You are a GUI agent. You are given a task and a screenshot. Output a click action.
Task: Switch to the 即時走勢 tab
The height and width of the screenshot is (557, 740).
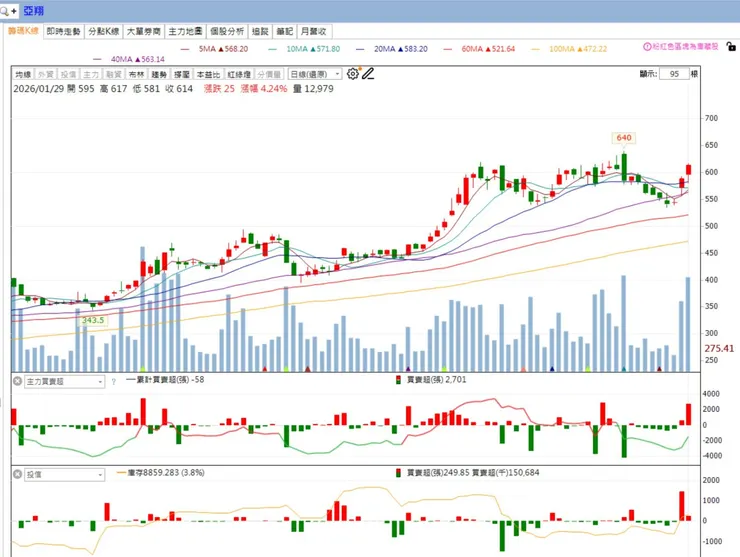[64, 31]
